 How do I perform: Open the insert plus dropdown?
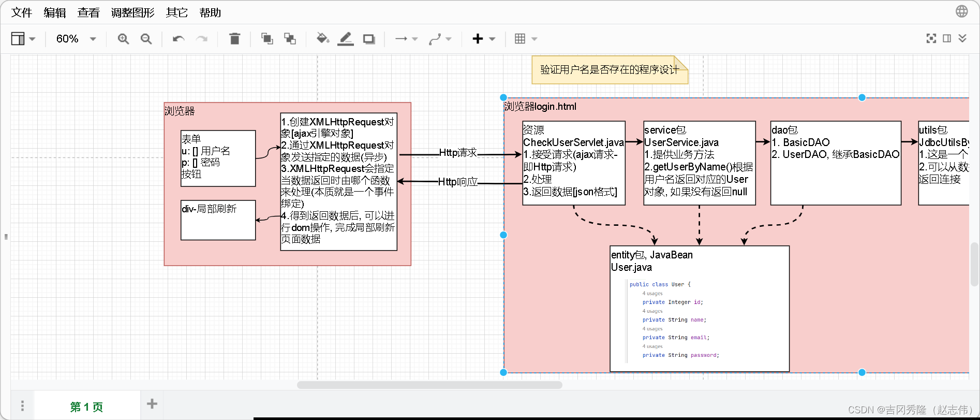point(484,39)
